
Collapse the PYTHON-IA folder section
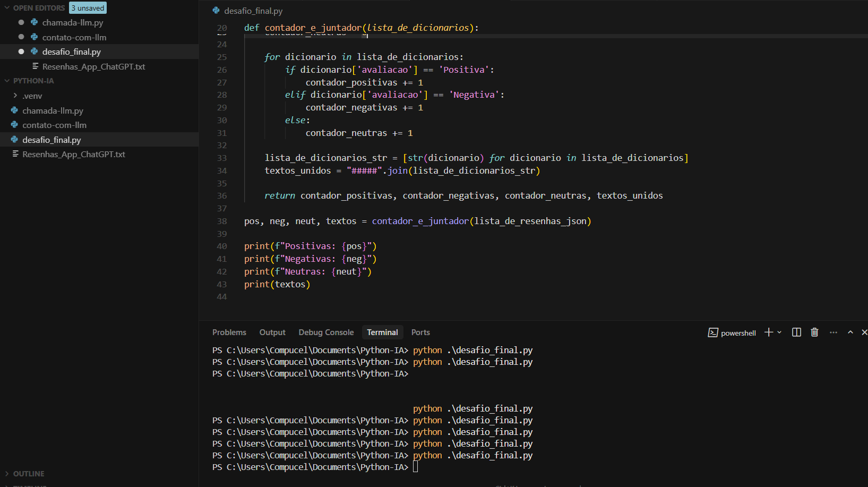7,81
